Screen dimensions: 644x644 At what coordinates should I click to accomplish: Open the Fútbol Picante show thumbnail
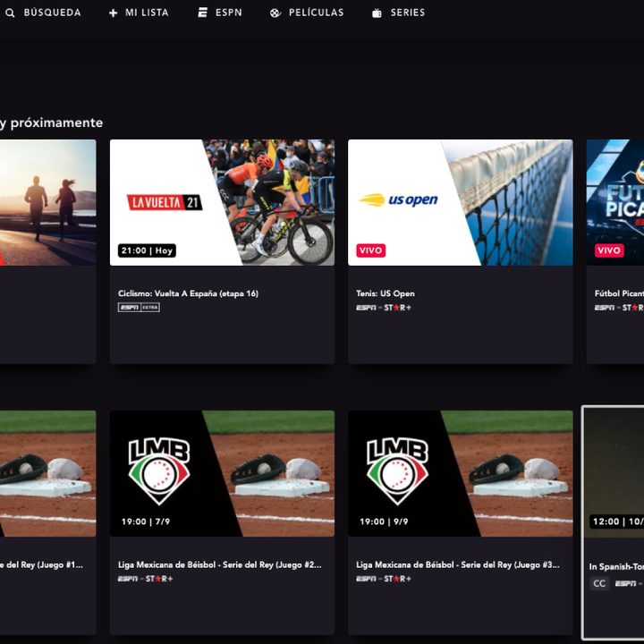tap(615, 202)
